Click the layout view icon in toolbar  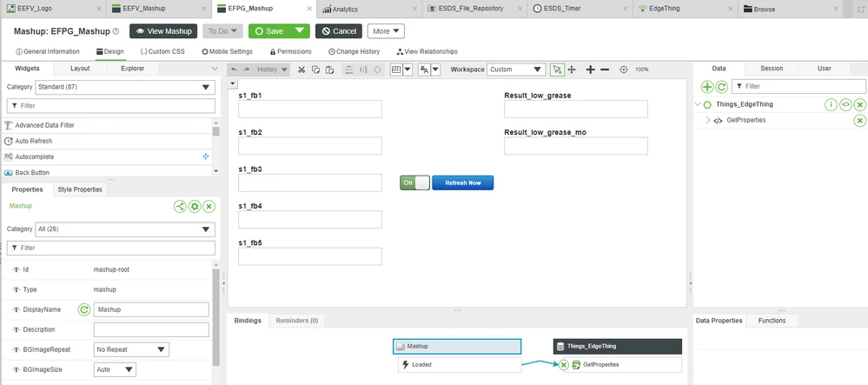[x=396, y=70]
